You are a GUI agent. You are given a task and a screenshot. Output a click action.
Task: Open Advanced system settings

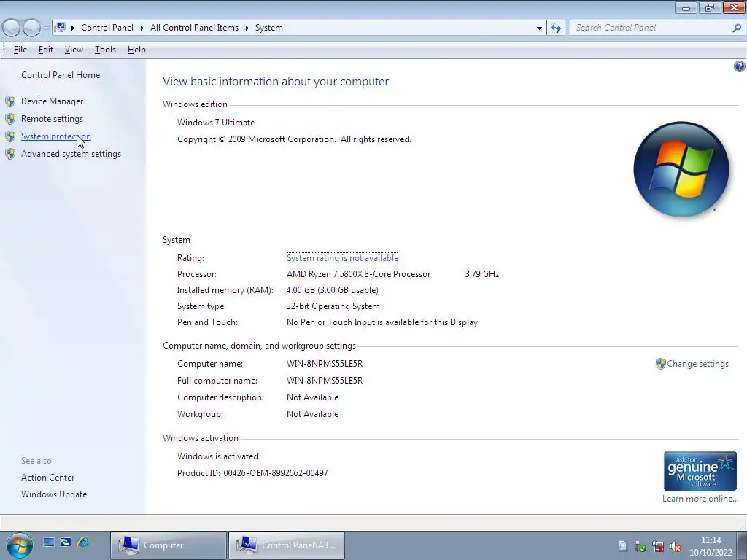click(71, 154)
